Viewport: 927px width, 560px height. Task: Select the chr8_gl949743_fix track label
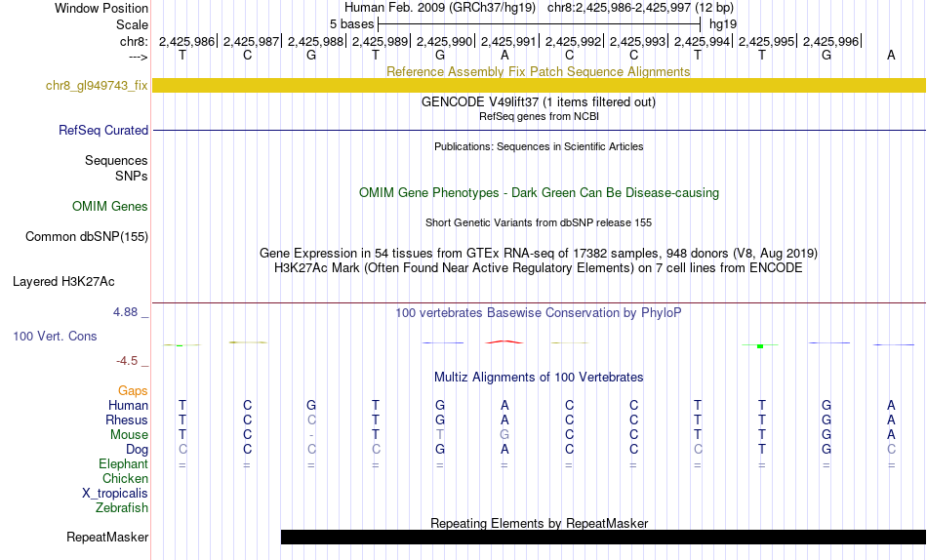click(x=97, y=85)
